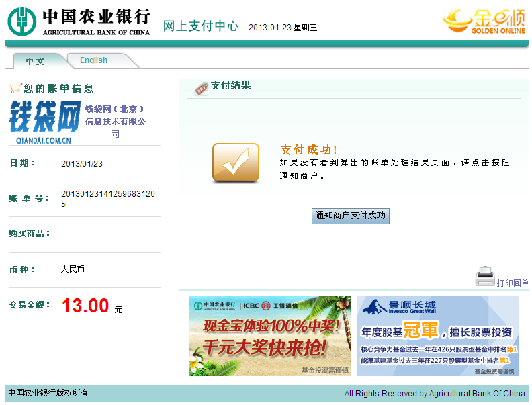Click the order number 20130123141259683120 5
Screen dimensions: 532x405
pyautogui.click(x=108, y=199)
